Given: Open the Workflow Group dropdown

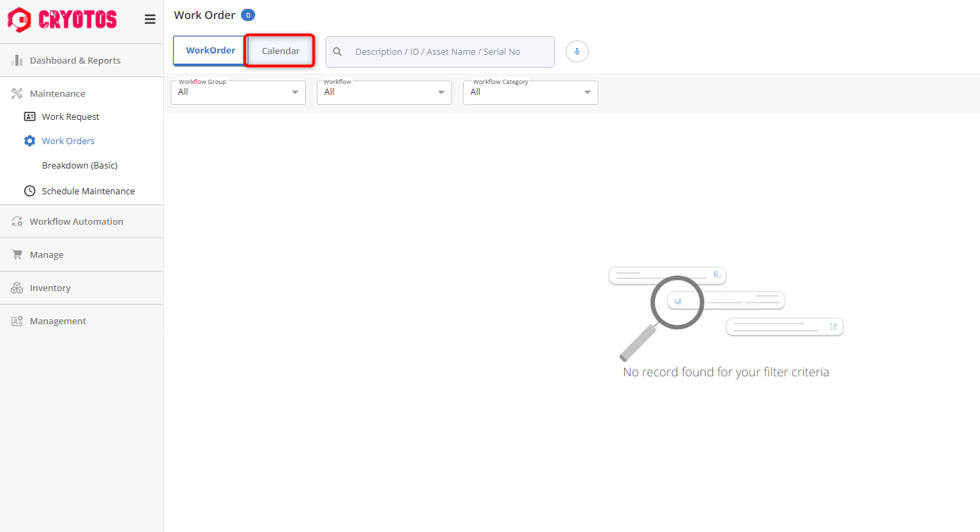Looking at the screenshot, I should tap(238, 92).
